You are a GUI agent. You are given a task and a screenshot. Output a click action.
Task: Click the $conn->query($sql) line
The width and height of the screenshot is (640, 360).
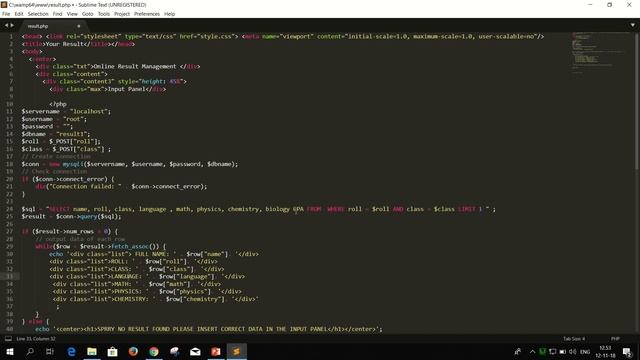[71, 216]
